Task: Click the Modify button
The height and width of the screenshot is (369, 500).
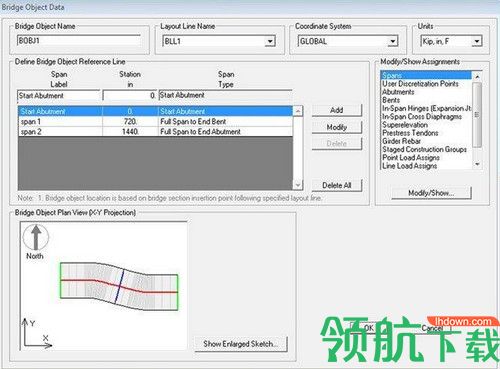Action: click(x=337, y=127)
